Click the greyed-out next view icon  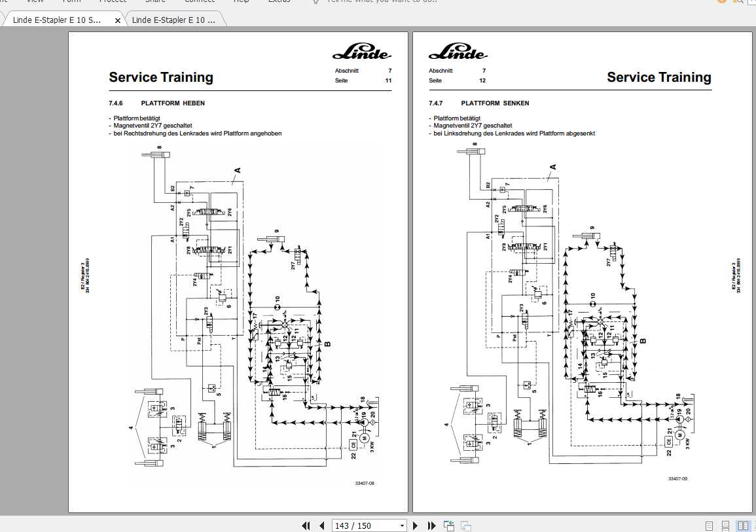pos(466,525)
